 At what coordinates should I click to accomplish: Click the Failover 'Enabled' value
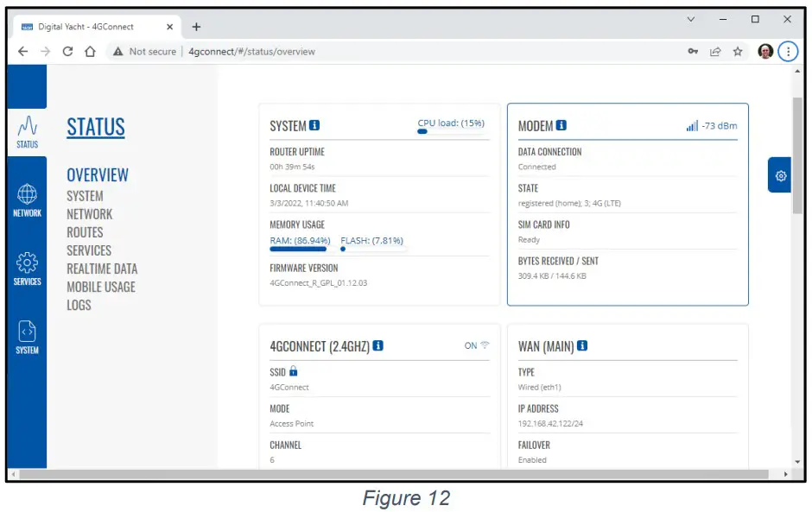coord(532,459)
